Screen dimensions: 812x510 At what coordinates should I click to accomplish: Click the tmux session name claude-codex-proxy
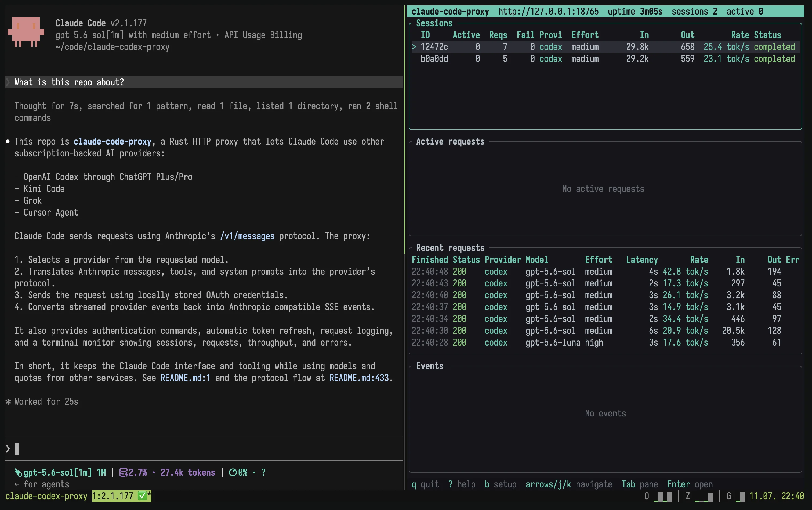click(46, 496)
